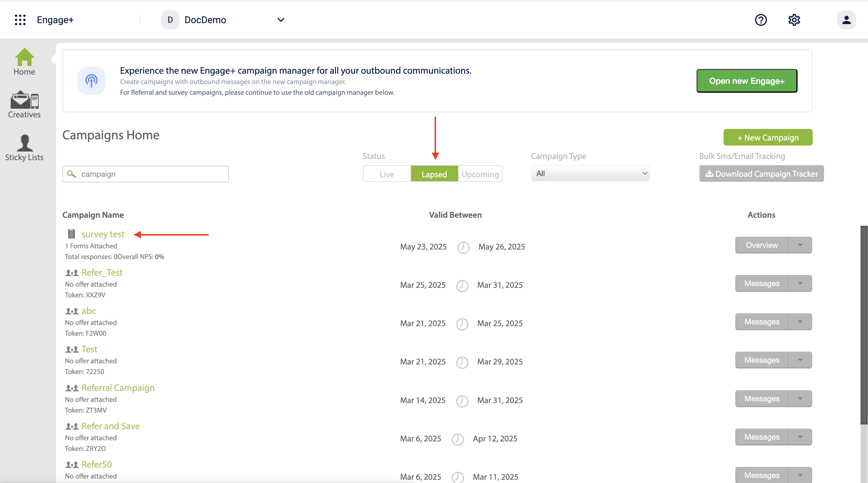Switch status filter to Upcoming
Image resolution: width=868 pixels, height=483 pixels.
480,174
